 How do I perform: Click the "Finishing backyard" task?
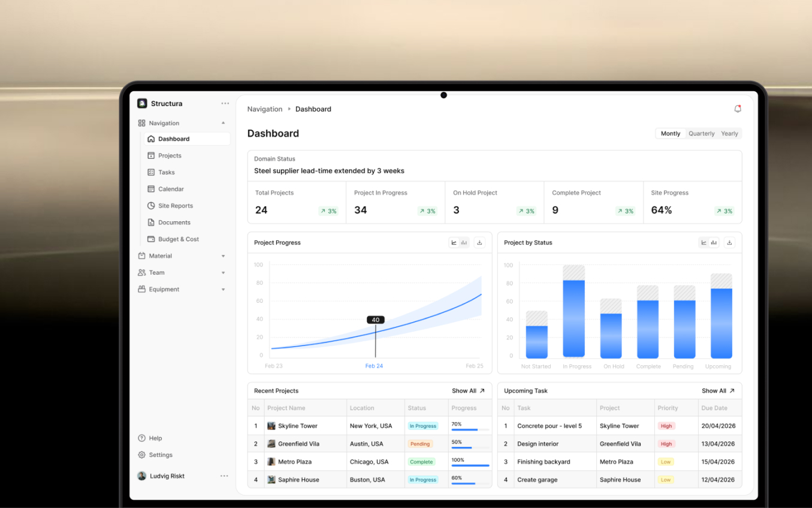(544, 462)
